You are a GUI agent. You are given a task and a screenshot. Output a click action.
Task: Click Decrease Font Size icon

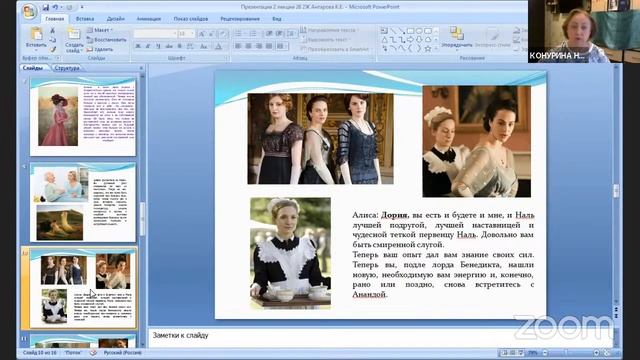(x=211, y=33)
